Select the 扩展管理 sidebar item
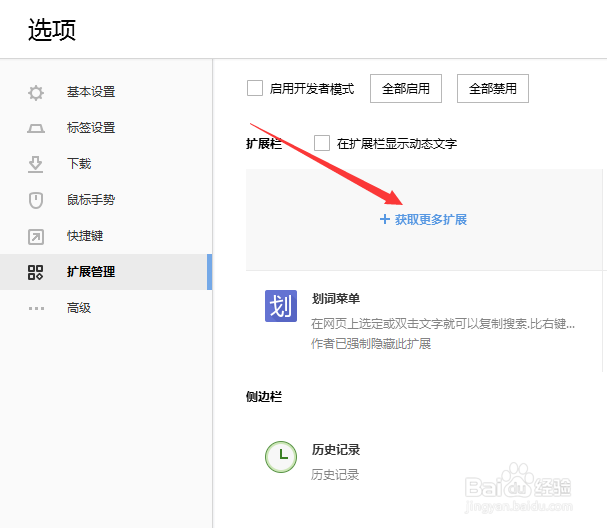 (x=106, y=272)
